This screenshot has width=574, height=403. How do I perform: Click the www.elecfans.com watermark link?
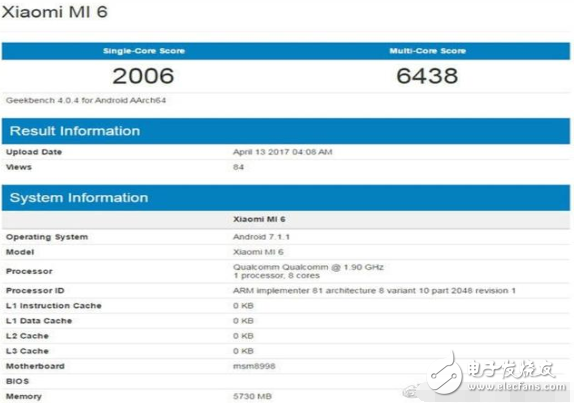tap(517, 387)
